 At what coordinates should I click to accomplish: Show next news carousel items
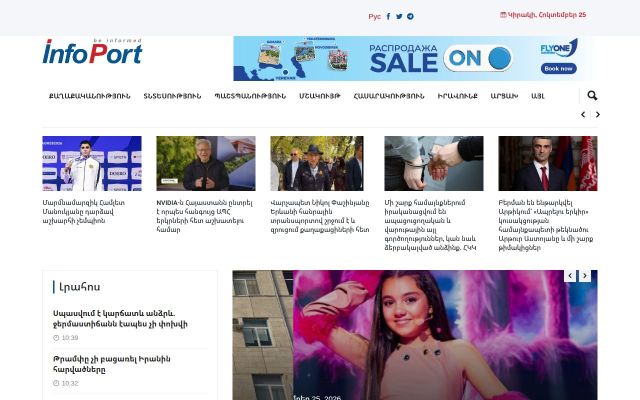pos(598,115)
